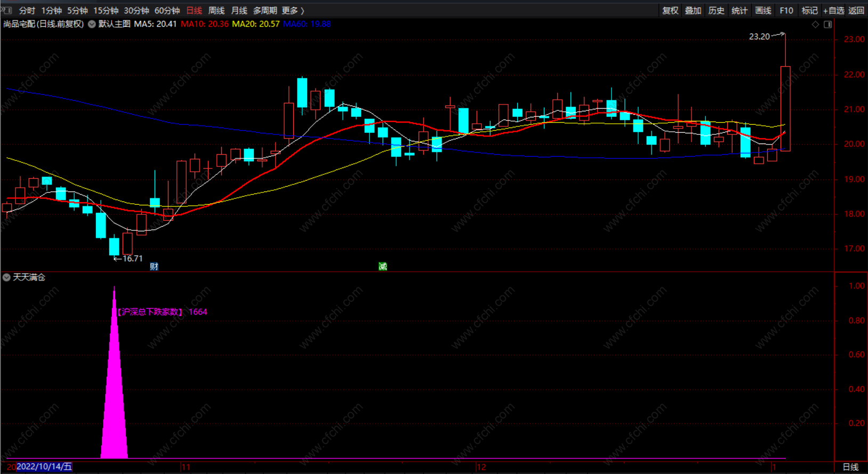The width and height of the screenshot is (868, 474).
Task: Select the 日线 daily chart tab
Action: [x=194, y=11]
